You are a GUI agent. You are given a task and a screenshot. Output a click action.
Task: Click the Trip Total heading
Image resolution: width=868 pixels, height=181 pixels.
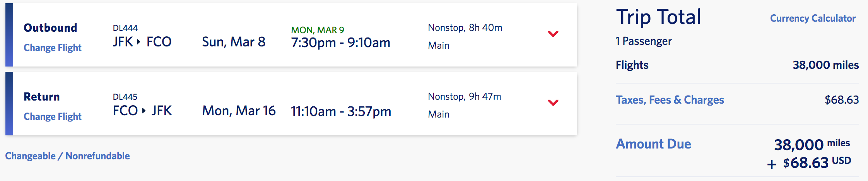point(658,17)
